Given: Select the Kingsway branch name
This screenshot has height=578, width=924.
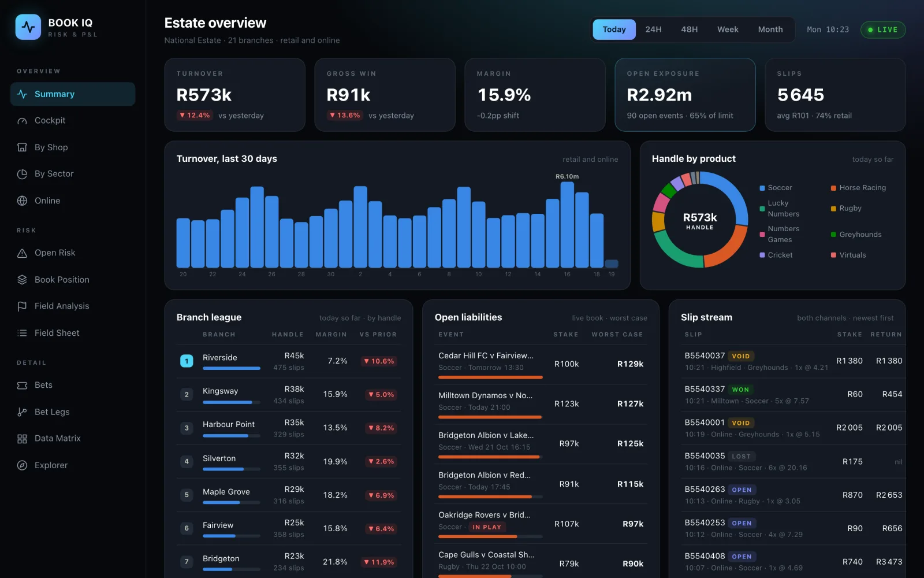Looking at the screenshot, I should 220,391.
